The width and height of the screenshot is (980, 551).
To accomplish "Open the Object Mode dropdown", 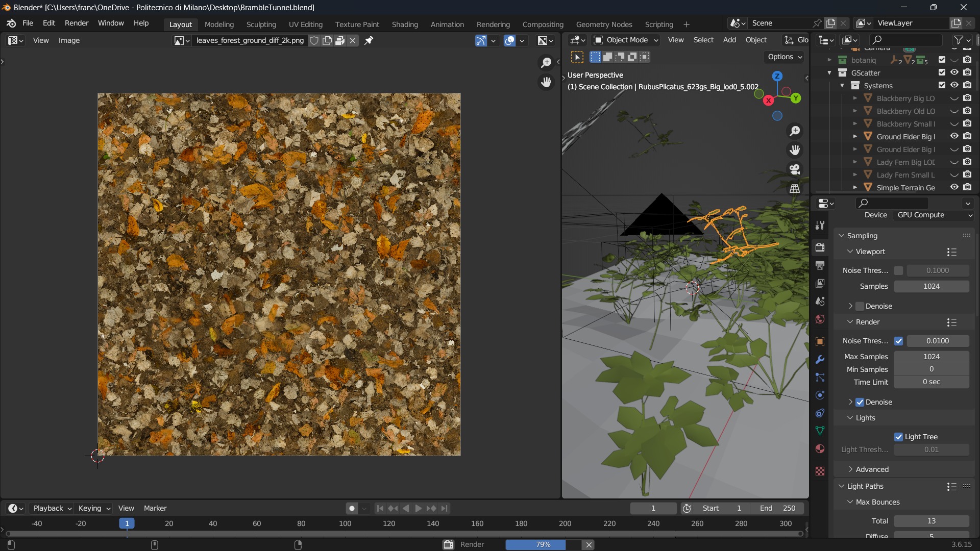I will point(626,40).
